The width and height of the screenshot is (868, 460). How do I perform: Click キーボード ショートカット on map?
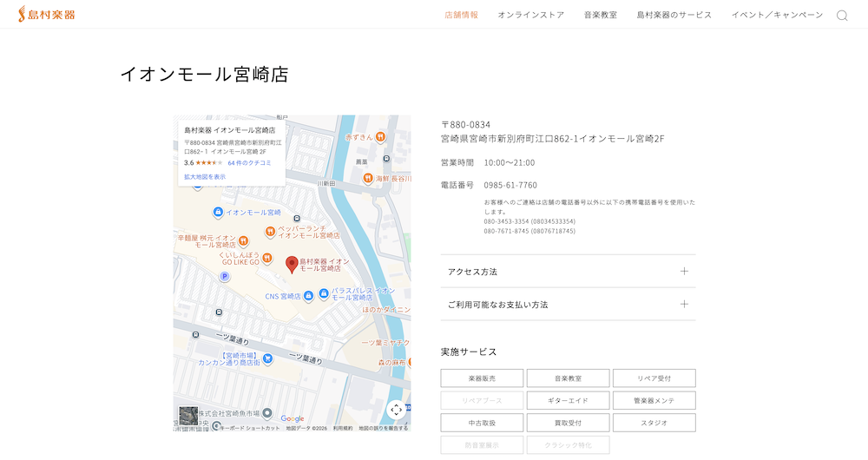250,429
